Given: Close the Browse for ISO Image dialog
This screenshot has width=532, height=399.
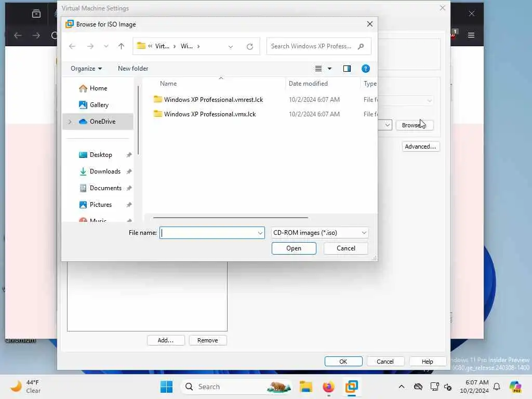Looking at the screenshot, I should point(370,24).
